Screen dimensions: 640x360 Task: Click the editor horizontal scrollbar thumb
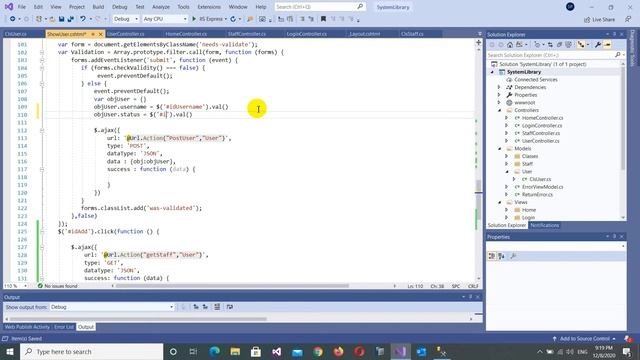click(x=232, y=286)
